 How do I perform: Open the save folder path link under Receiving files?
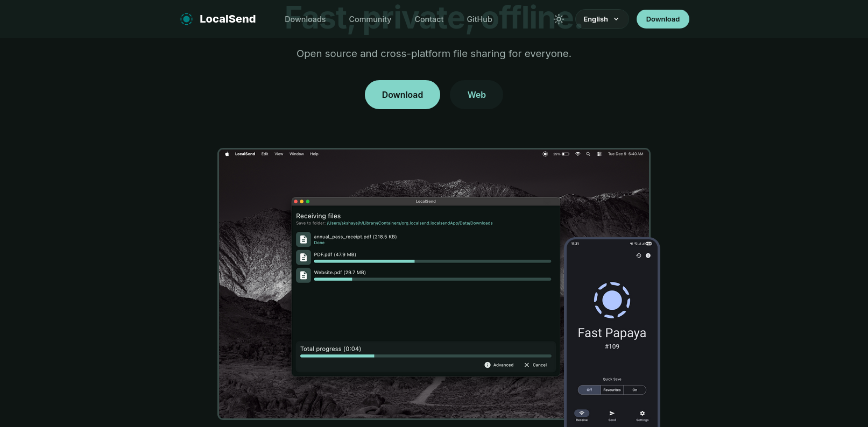pos(410,223)
